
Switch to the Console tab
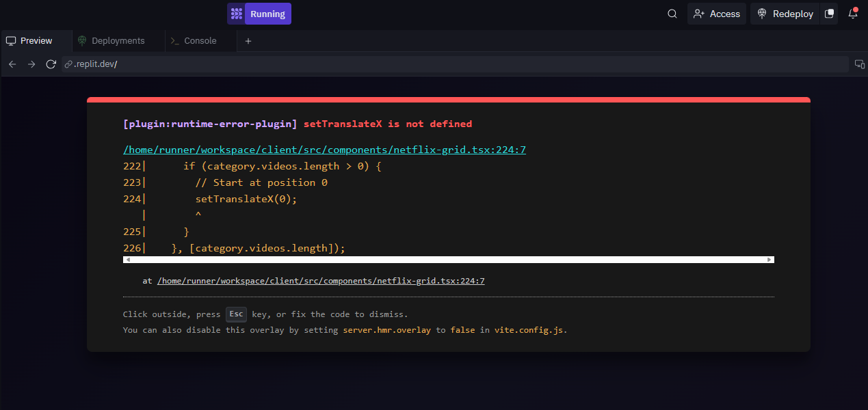coord(201,41)
